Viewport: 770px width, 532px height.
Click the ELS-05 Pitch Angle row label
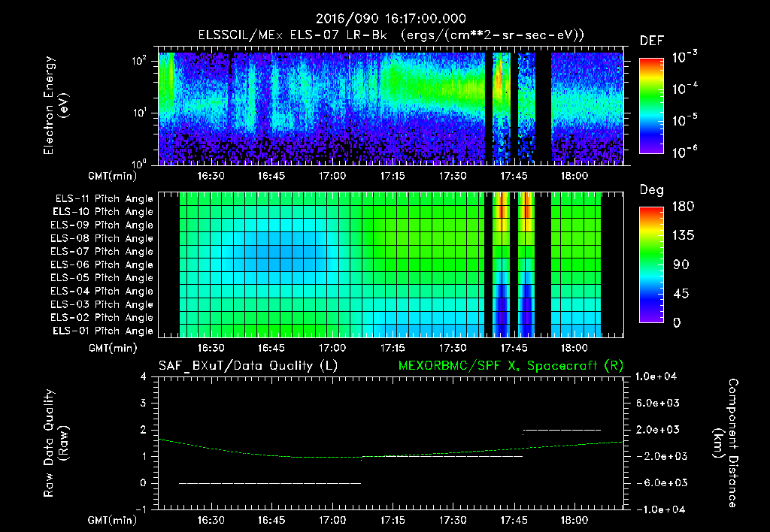[102, 278]
